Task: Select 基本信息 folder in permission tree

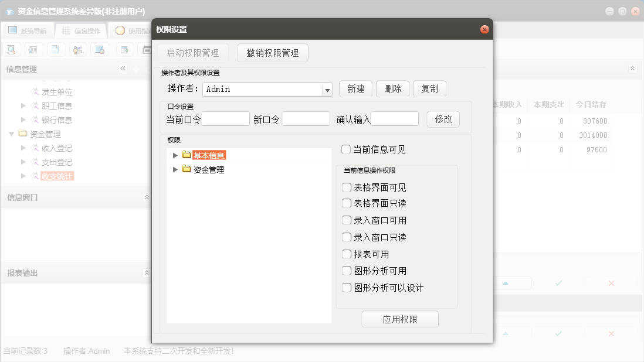Action: coord(209,156)
